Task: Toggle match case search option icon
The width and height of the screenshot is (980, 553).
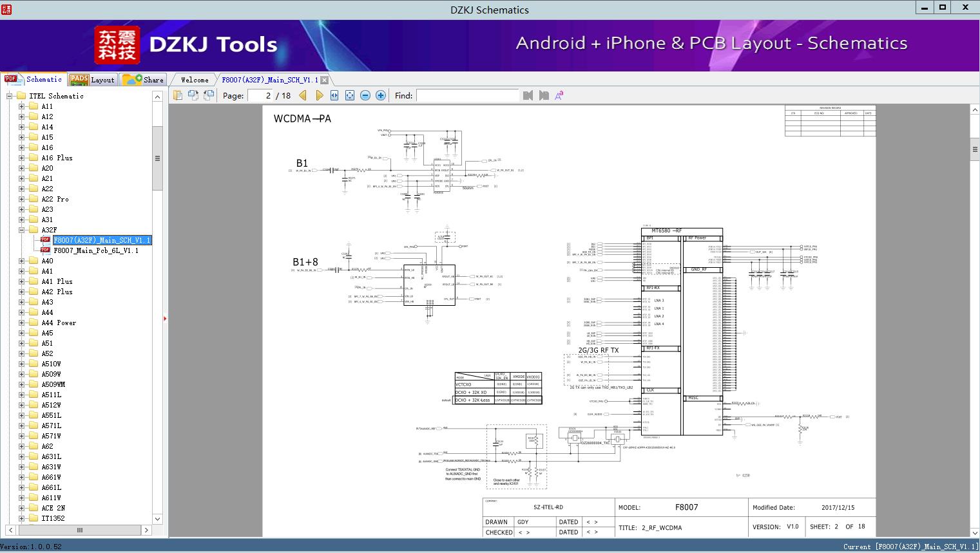Action: pos(559,95)
